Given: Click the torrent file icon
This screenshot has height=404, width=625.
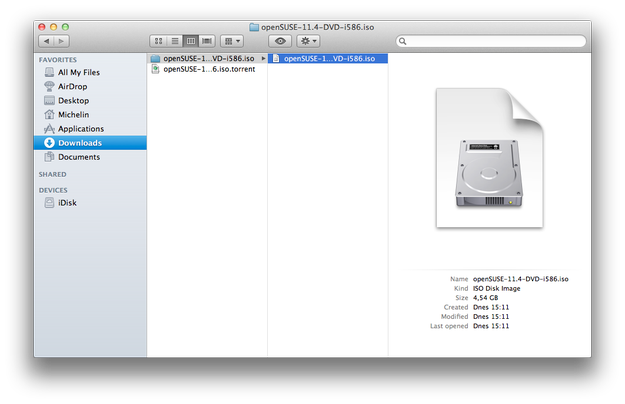Looking at the screenshot, I should pos(155,69).
